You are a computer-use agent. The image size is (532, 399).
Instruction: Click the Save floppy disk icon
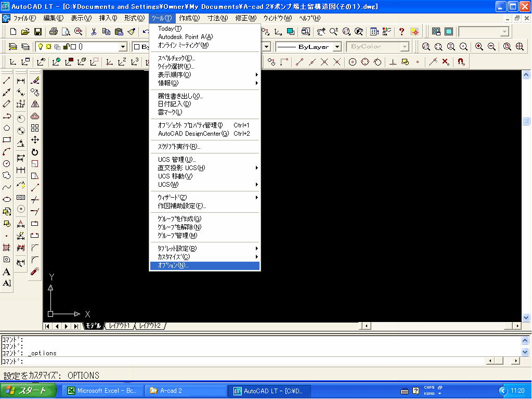click(x=37, y=32)
